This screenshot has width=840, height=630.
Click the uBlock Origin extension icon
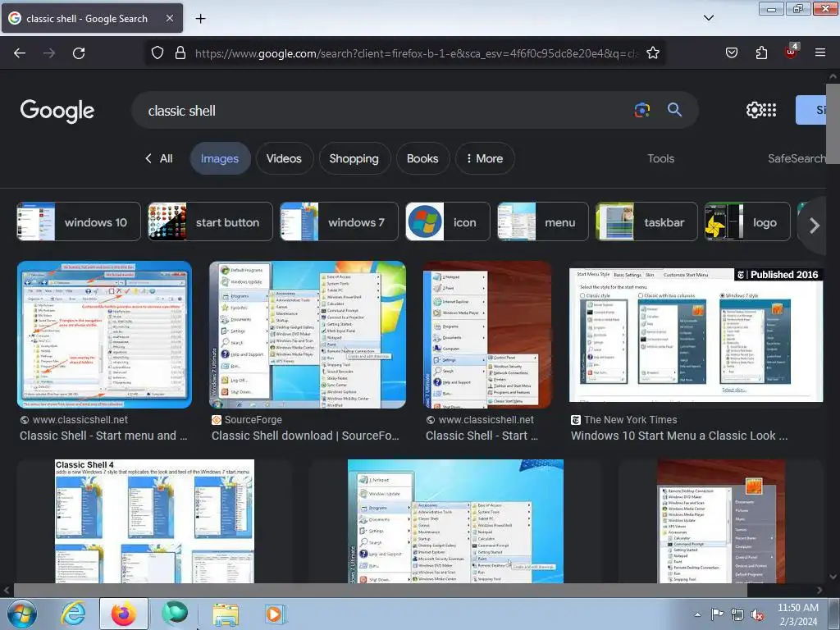(x=792, y=52)
